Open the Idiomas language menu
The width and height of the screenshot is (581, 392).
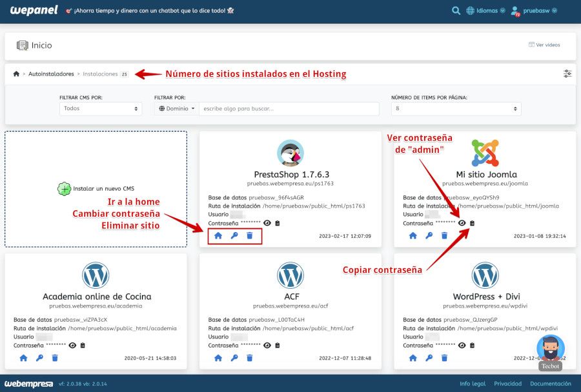(x=485, y=11)
